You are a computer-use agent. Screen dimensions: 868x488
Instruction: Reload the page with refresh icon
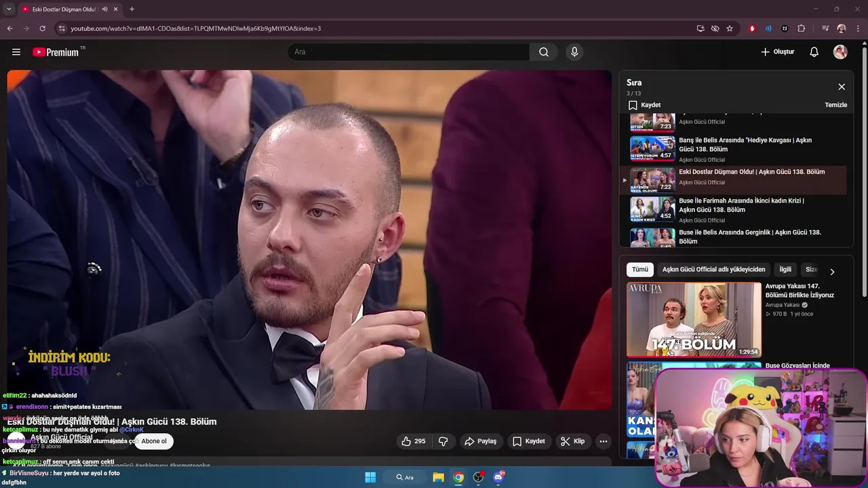click(42, 28)
